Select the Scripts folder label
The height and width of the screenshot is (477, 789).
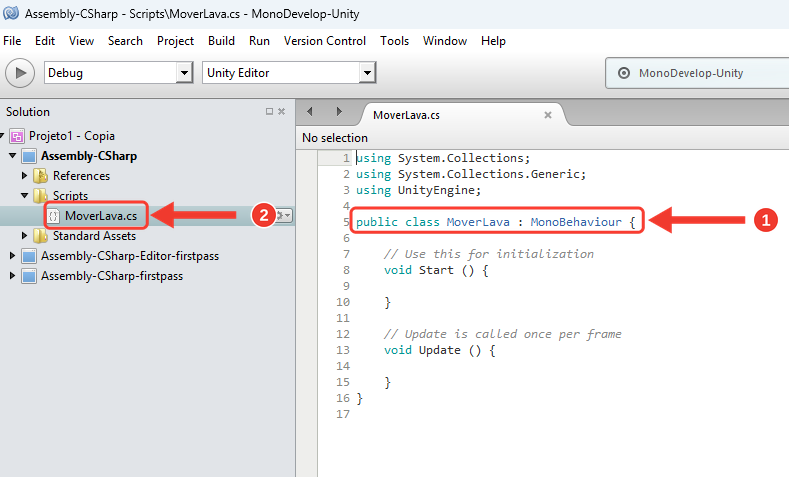coord(70,196)
